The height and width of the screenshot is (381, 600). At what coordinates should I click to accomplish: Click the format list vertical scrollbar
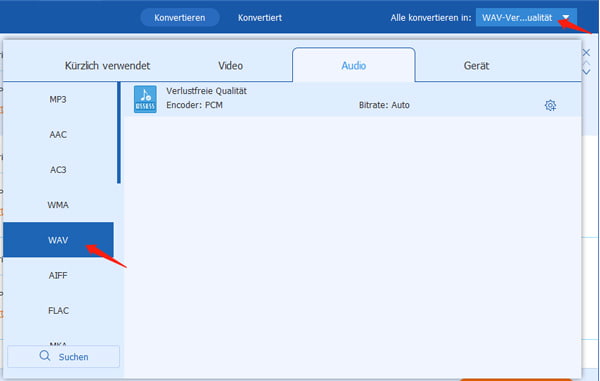point(119,133)
